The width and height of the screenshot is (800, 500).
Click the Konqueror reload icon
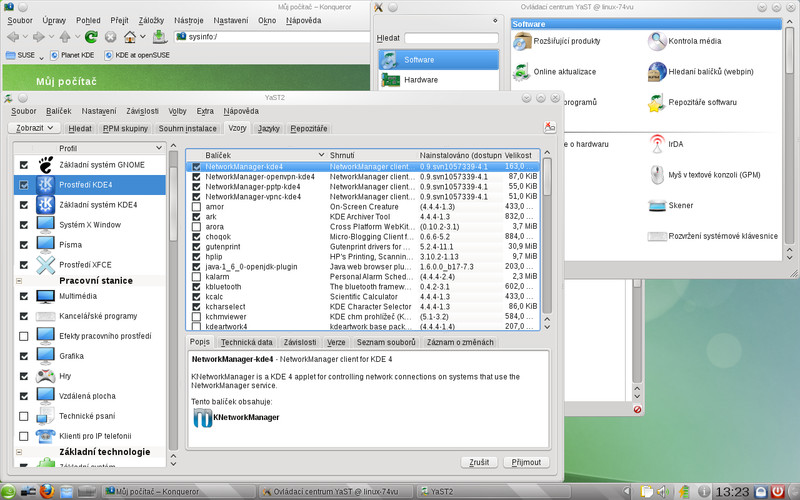(91, 37)
